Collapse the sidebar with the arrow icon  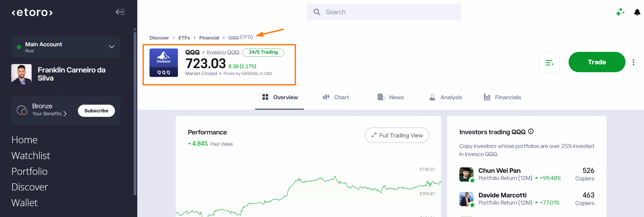pyautogui.click(x=120, y=12)
